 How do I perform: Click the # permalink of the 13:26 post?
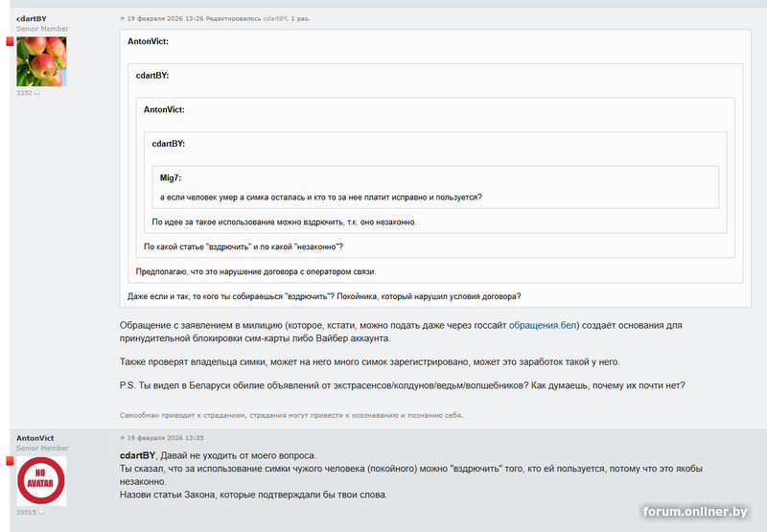(123, 18)
